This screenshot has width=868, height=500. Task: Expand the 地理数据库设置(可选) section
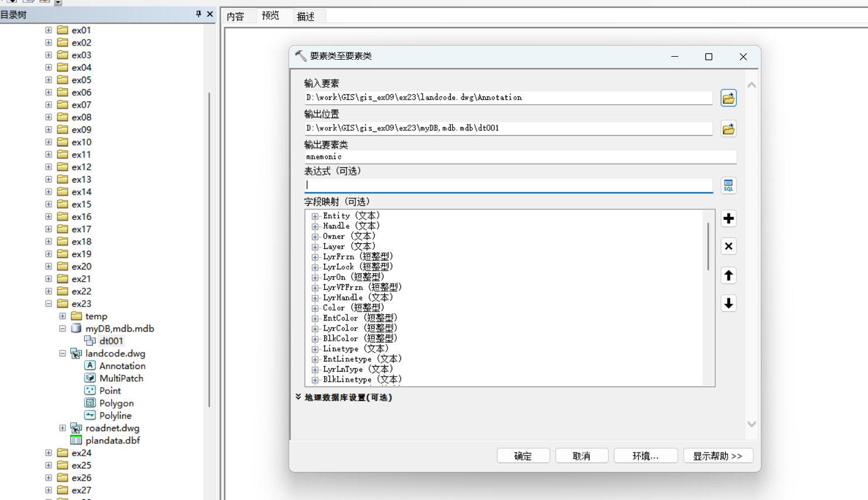(299, 396)
